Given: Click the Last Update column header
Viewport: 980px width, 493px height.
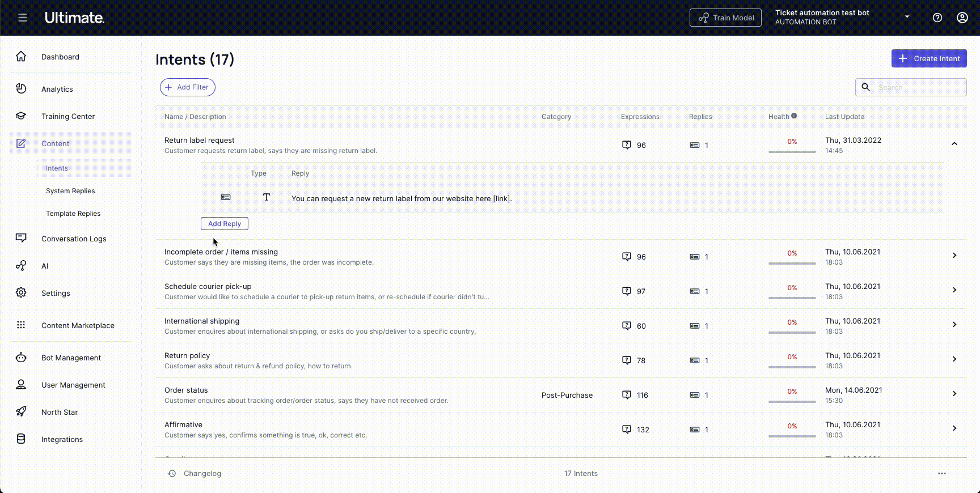Looking at the screenshot, I should tap(844, 117).
